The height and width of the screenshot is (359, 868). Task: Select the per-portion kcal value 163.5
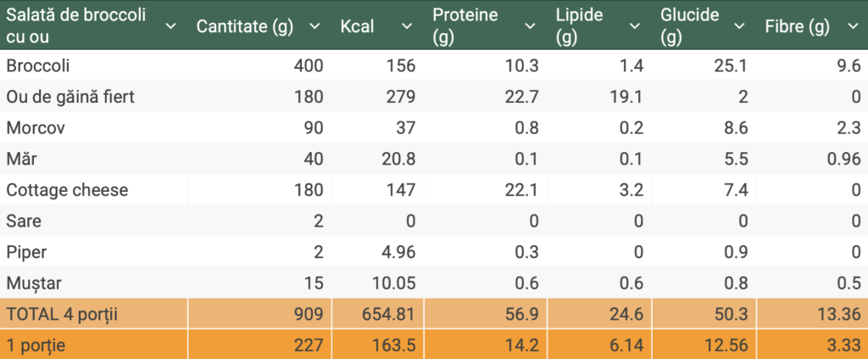click(393, 345)
